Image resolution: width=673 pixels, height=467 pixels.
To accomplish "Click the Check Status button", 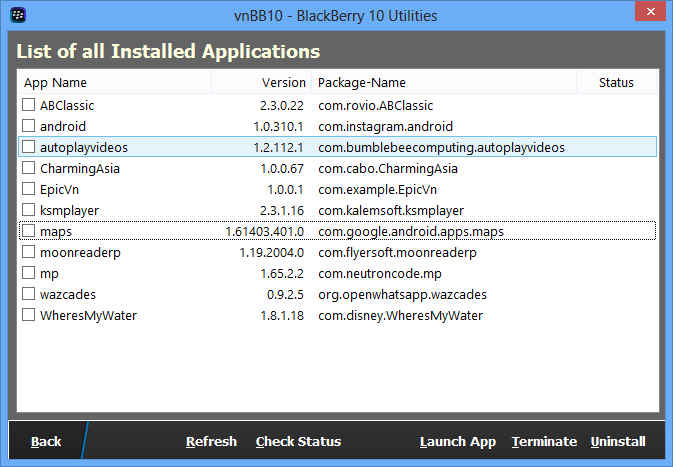I will coord(298,442).
